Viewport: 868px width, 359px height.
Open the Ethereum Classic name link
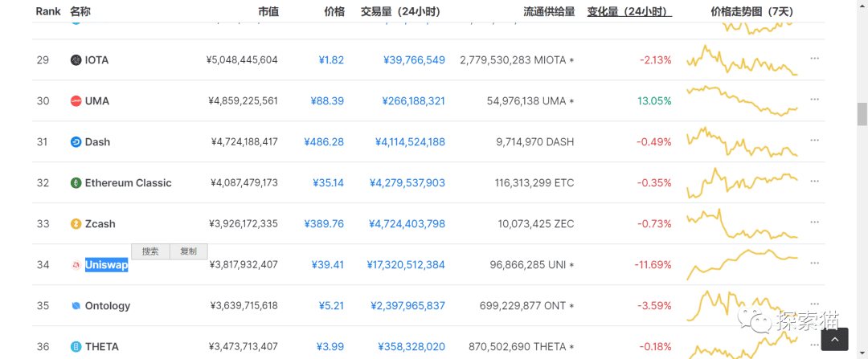129,183
